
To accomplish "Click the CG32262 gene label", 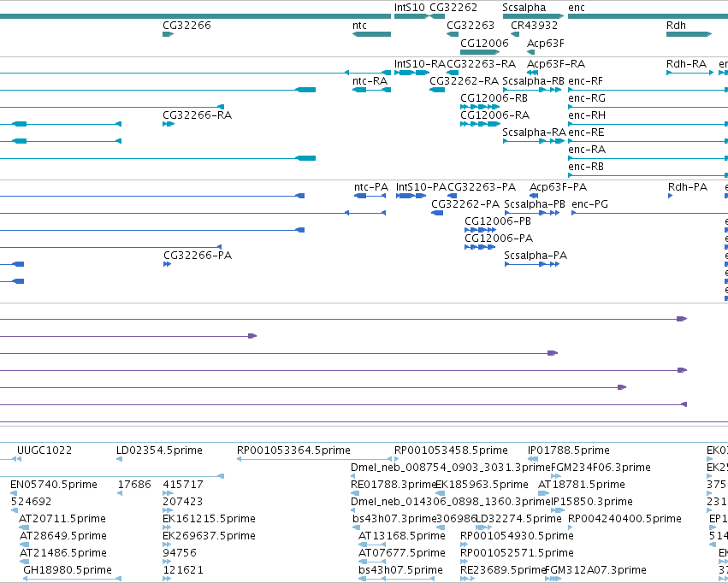I will 453,8.
